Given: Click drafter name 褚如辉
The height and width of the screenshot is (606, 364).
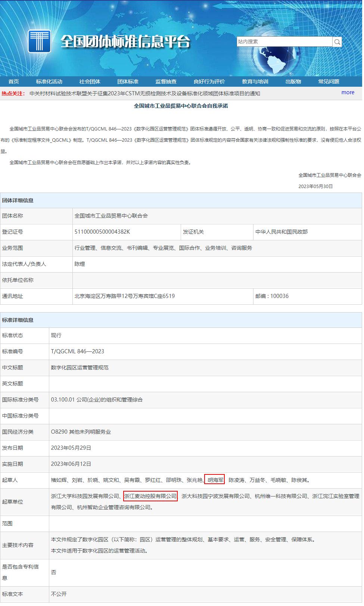Looking at the screenshot, I should 59,480.
